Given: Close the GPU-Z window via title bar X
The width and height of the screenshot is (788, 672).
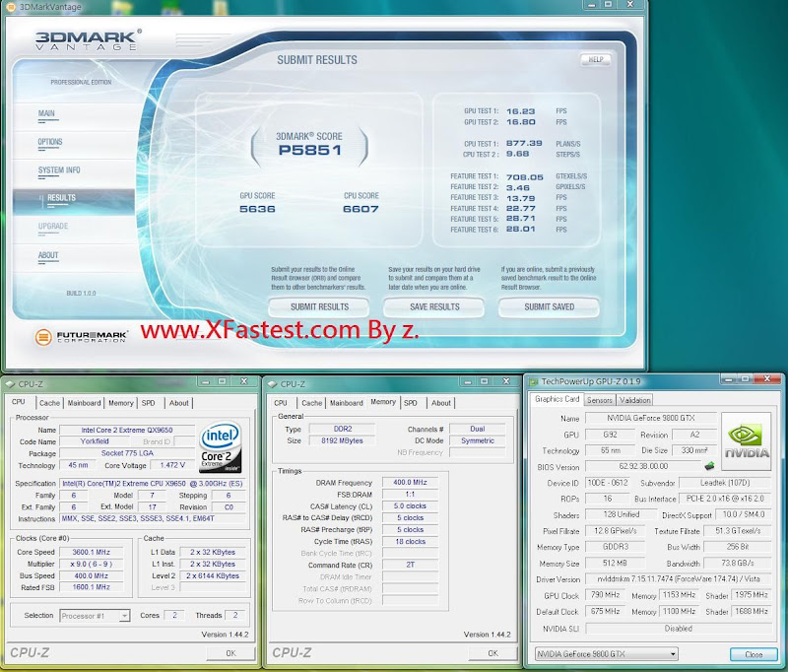Looking at the screenshot, I should coord(767,379).
